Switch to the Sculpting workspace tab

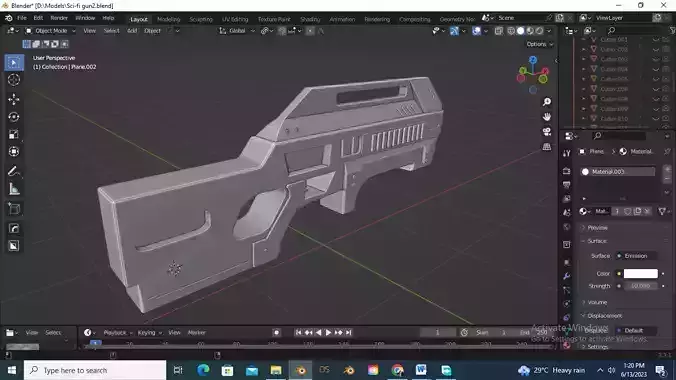pyautogui.click(x=201, y=19)
